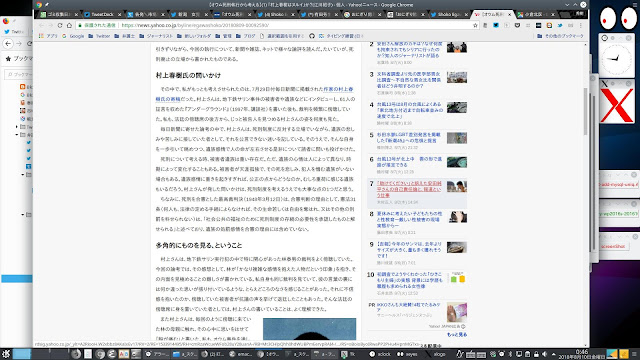This screenshot has width=640, height=360.
Task: Open the GitHub bookmark icon in bookmarks bar
Action: 312,36
